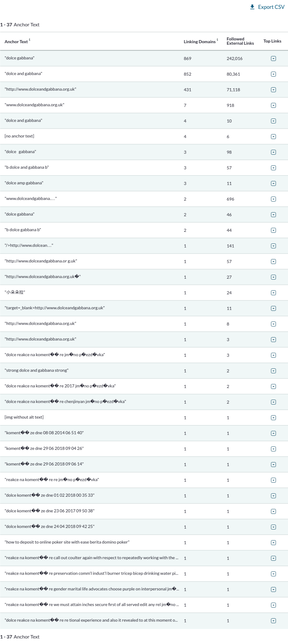Show Top Links for the poker site anchor

[x=273, y=543]
